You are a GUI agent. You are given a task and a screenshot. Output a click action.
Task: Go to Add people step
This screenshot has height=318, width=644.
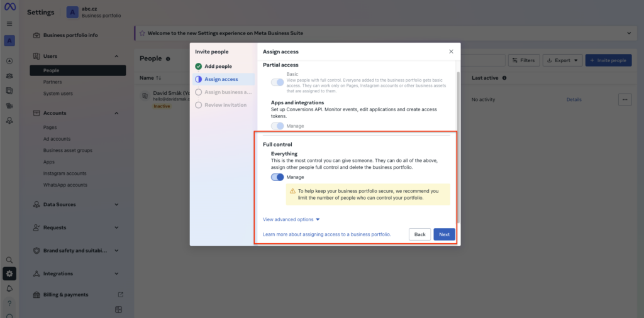[x=223, y=66]
